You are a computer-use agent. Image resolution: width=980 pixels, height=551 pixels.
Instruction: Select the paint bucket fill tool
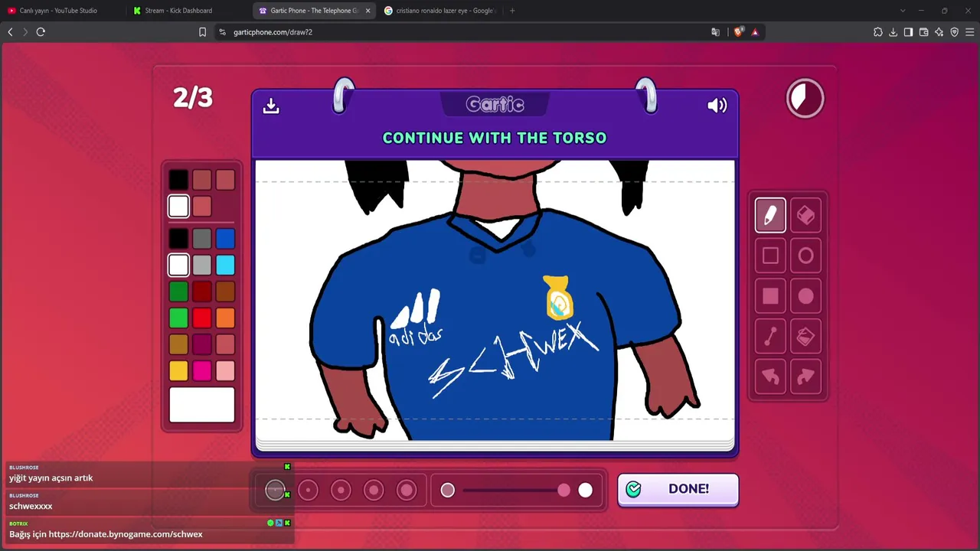click(805, 337)
